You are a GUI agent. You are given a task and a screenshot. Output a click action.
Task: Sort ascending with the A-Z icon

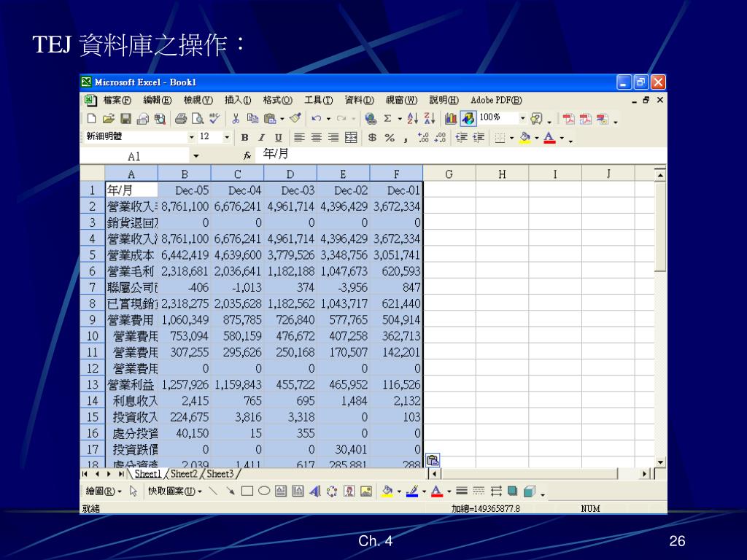413,119
